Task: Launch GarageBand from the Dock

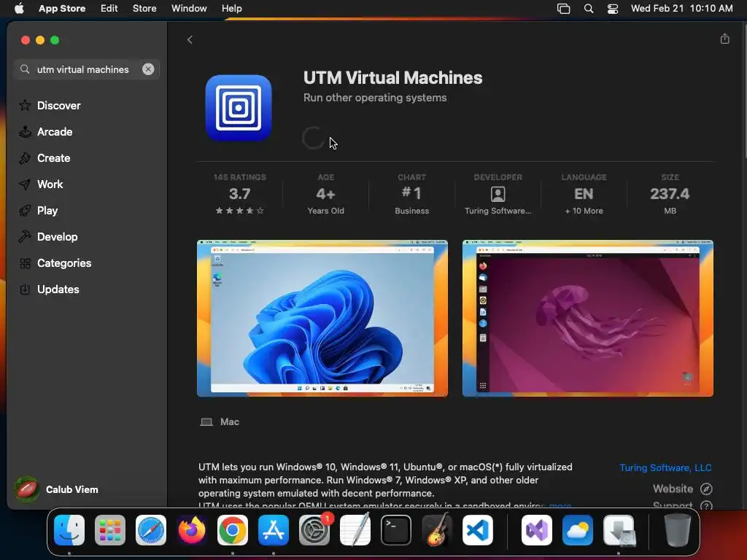Action: coord(437,530)
